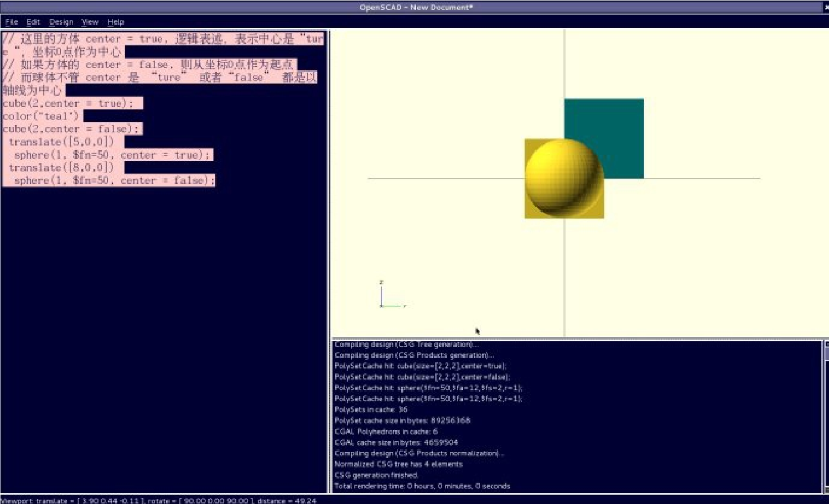Image resolution: width=829 pixels, height=504 pixels.
Task: Click the empty editor area below the code
Action: pyautogui.click(x=163, y=332)
